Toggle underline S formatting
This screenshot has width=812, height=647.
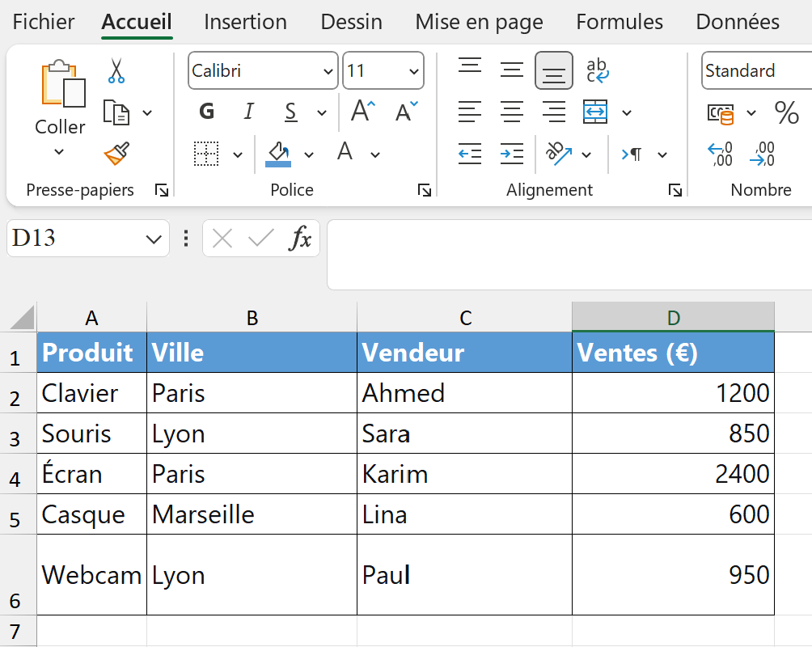(291, 112)
